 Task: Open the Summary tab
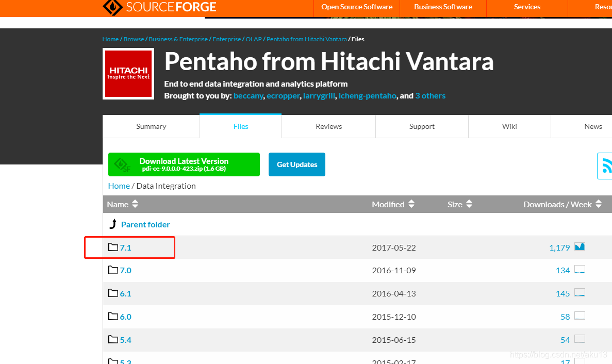[151, 126]
